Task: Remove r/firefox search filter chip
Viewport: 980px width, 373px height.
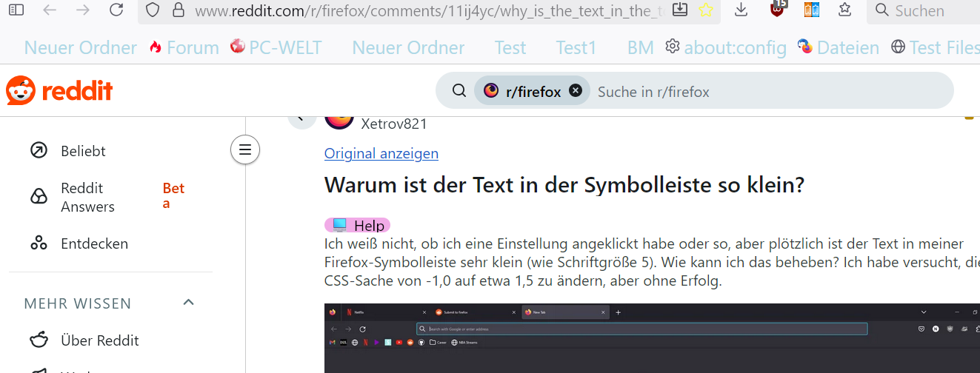Action: (x=576, y=91)
